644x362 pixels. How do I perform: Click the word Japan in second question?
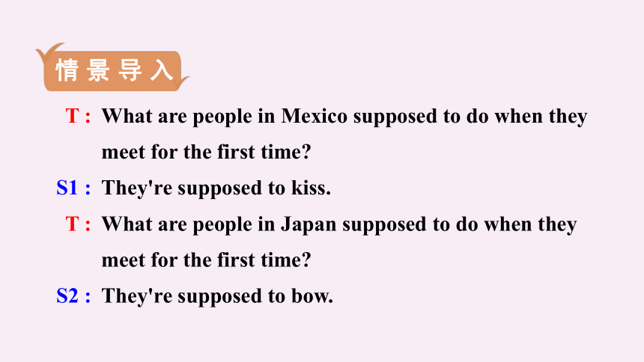309,225
